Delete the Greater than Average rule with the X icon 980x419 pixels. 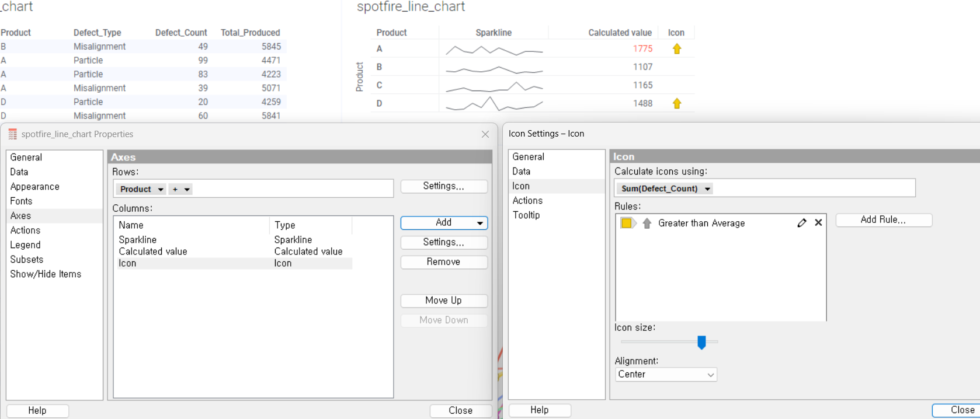pyautogui.click(x=818, y=223)
